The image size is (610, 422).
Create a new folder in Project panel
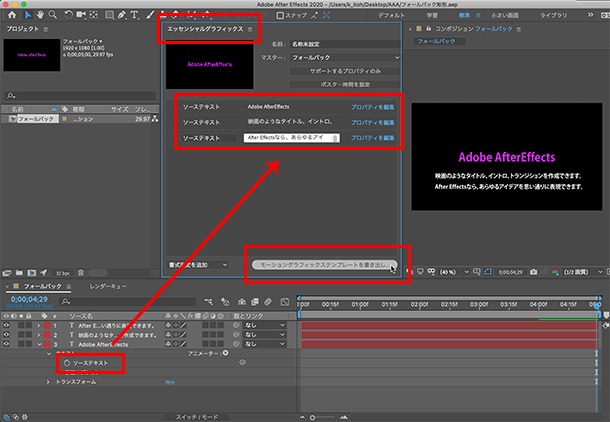point(19,273)
